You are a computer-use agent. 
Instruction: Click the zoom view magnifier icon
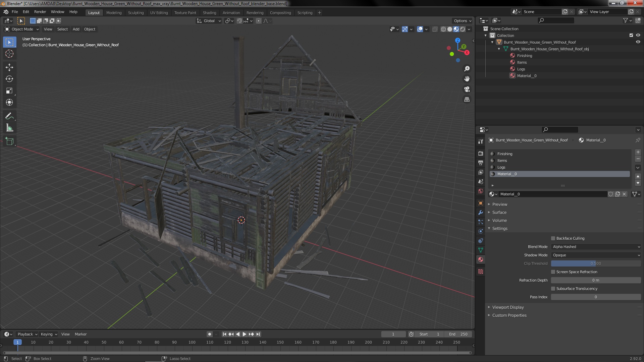[x=467, y=69]
